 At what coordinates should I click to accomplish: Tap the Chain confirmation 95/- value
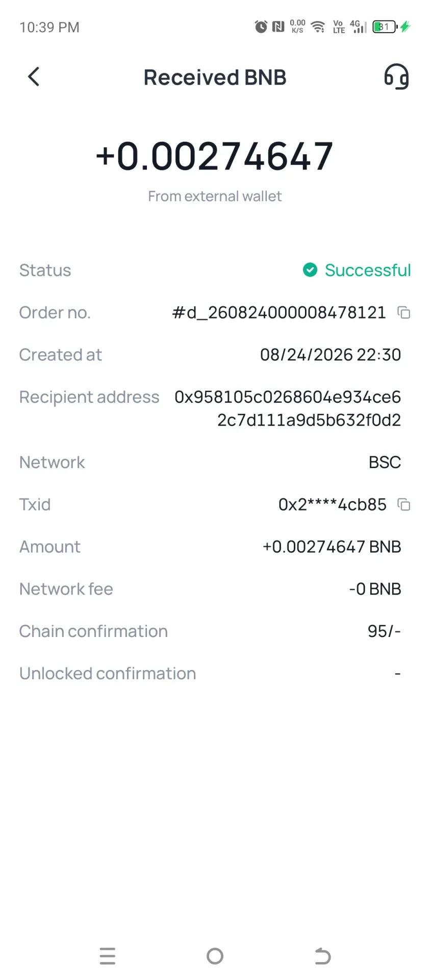pyautogui.click(x=384, y=631)
